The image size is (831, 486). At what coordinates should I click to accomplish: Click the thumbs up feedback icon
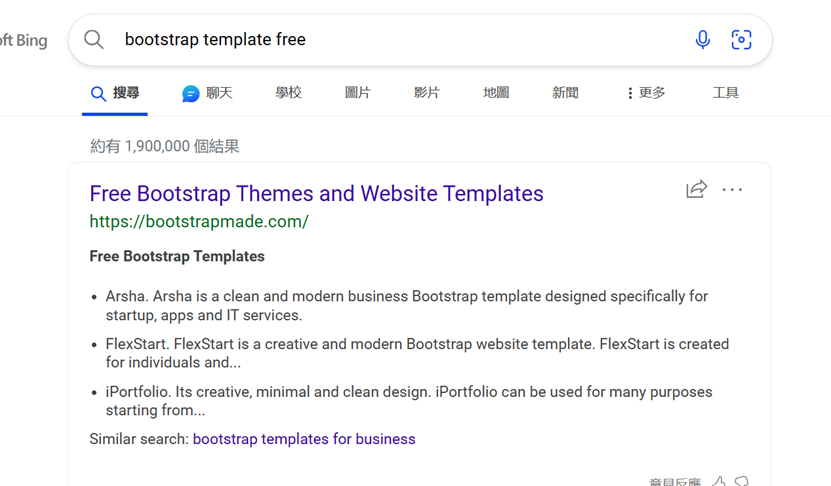(x=719, y=481)
